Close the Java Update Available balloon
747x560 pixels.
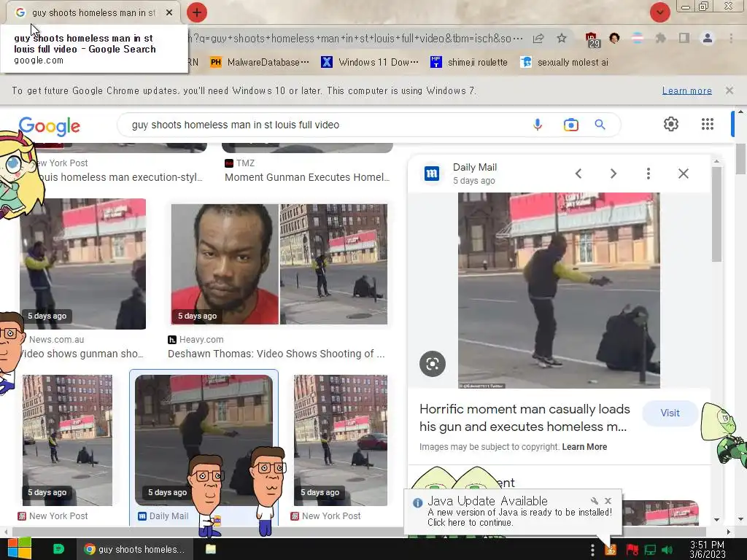point(608,500)
